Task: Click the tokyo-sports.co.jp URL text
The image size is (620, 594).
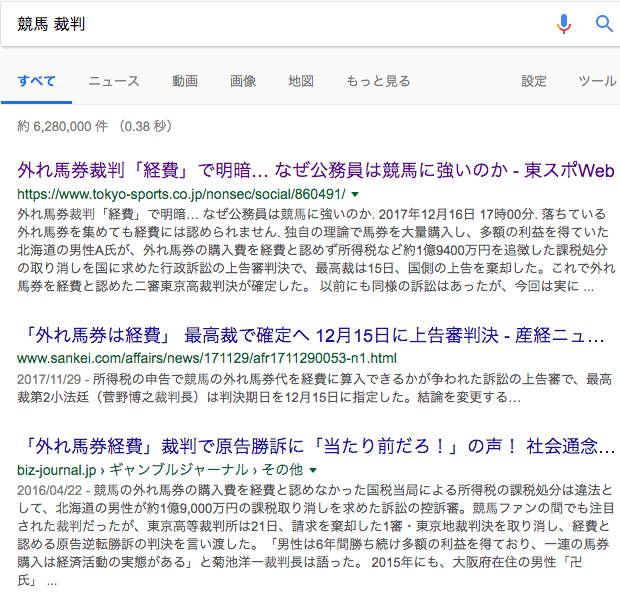Action: coord(181,194)
